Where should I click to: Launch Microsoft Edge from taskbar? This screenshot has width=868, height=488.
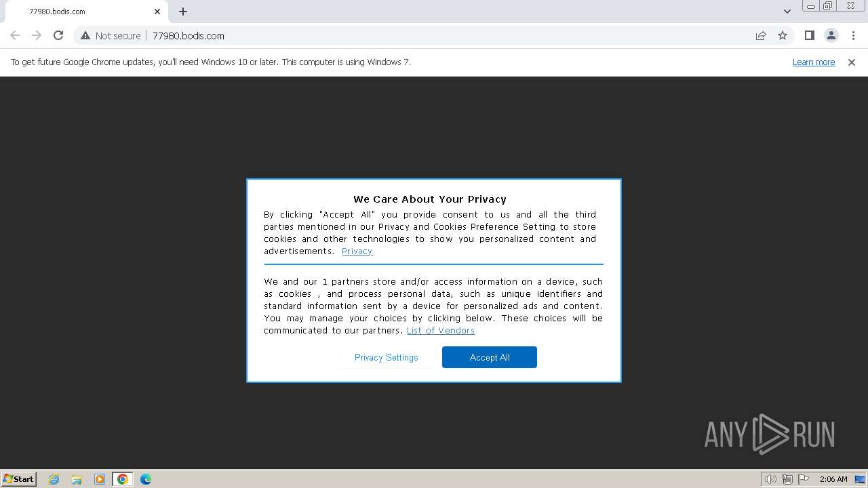[146, 479]
